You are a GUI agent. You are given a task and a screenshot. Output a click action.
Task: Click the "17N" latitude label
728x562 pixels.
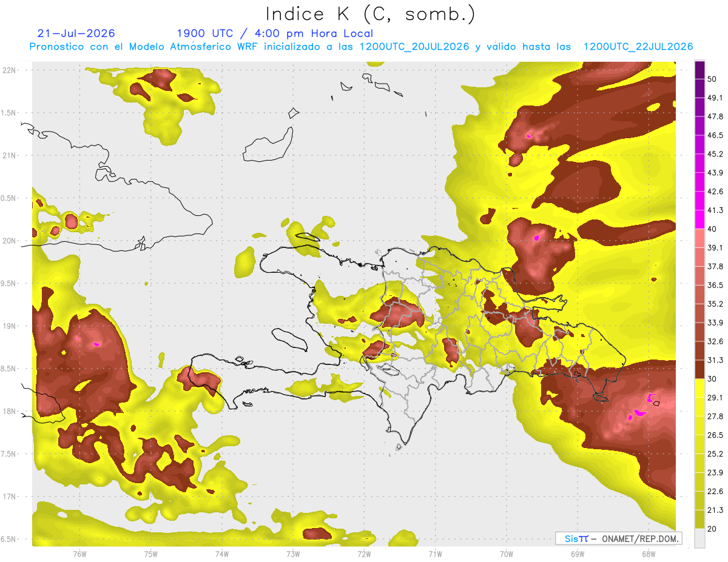tap(10, 497)
